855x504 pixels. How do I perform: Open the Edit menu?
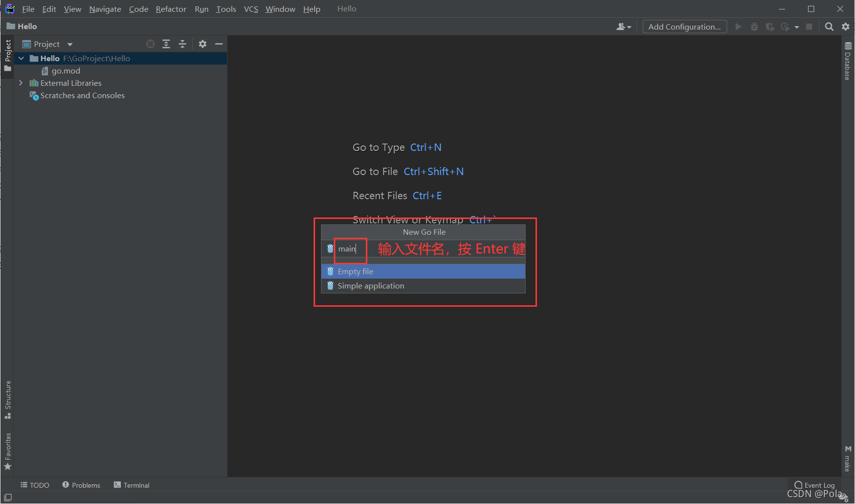point(49,9)
